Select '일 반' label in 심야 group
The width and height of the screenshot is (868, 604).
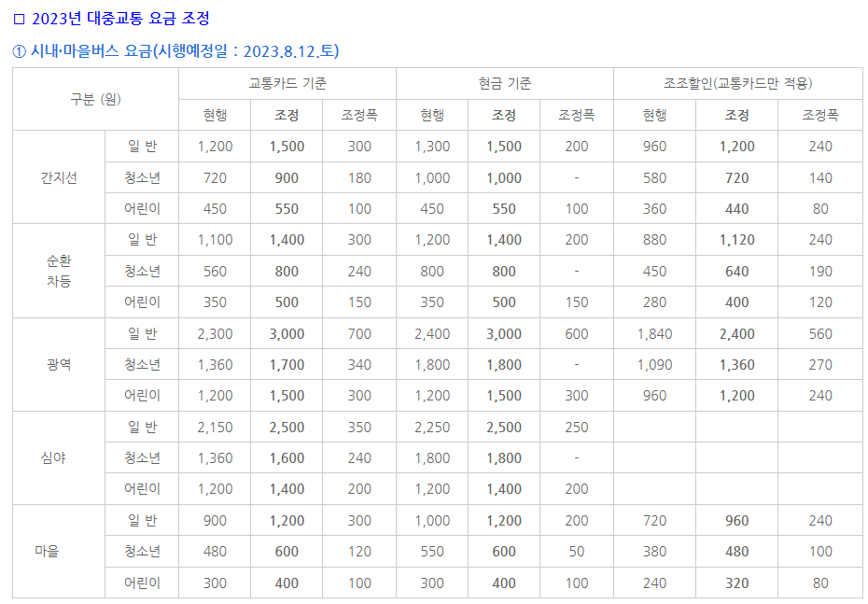142,427
